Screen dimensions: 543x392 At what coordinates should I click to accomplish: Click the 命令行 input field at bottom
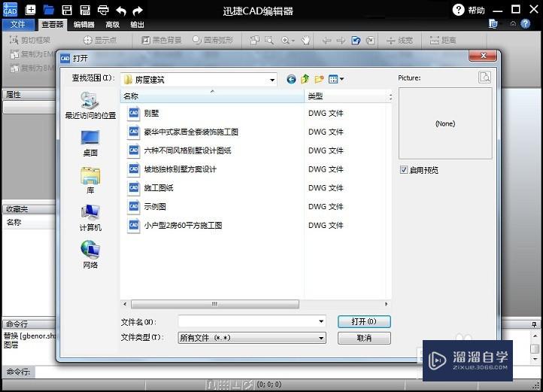click(x=229, y=372)
